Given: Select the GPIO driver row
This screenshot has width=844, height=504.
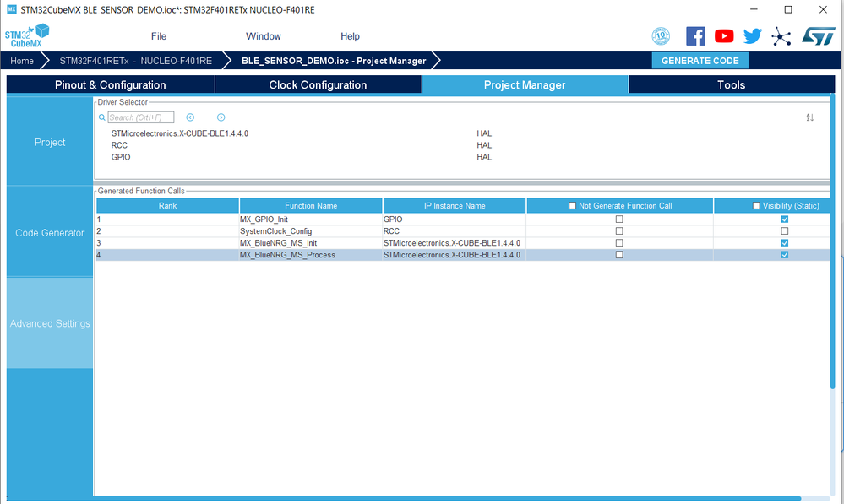Looking at the screenshot, I should point(121,157).
